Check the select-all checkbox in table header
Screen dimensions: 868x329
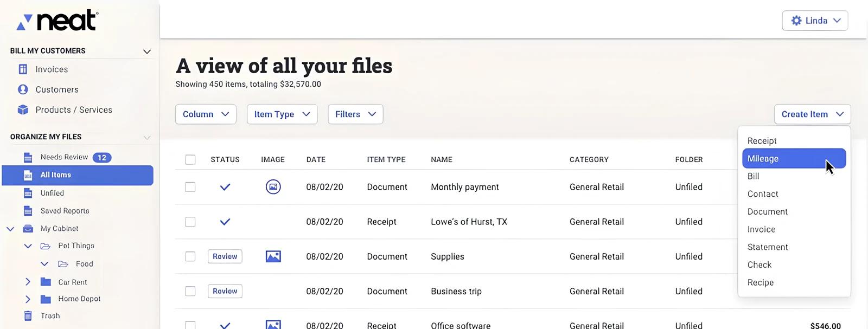coord(190,159)
